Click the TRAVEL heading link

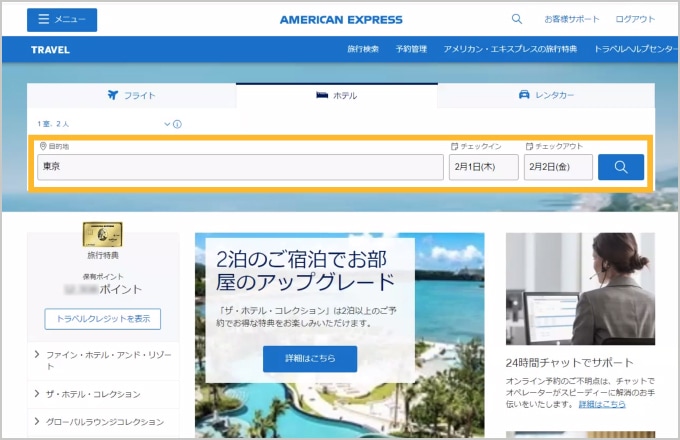click(50, 50)
